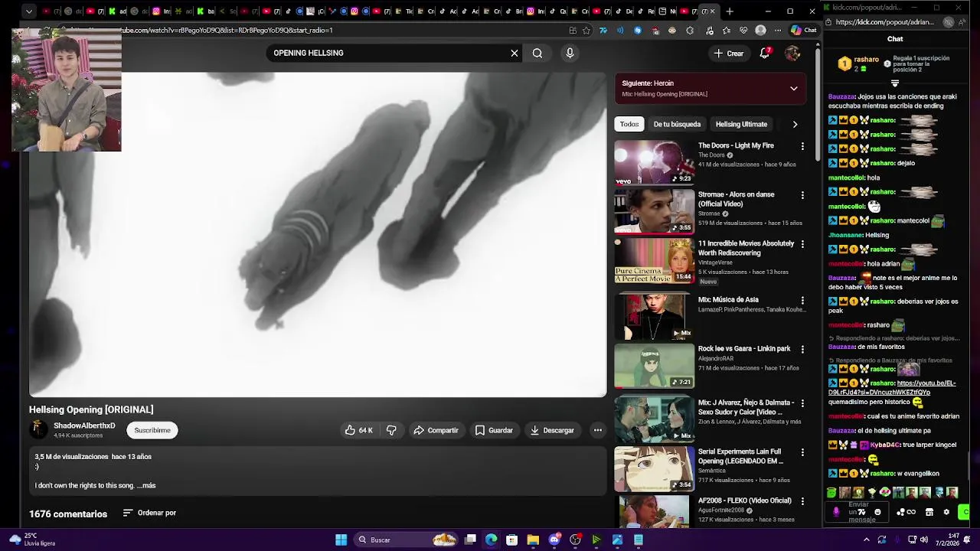The height and width of the screenshot is (551, 980).
Task: Expand video description with ...más
Action: click(147, 485)
